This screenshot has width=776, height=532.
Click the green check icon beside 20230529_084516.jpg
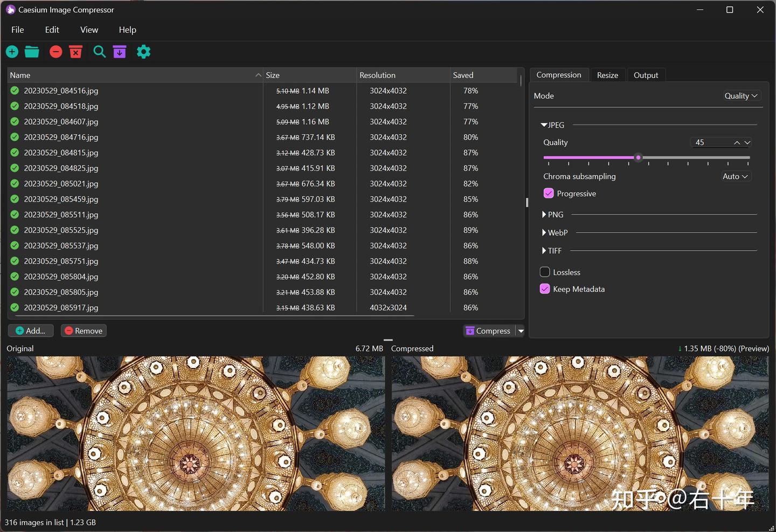coord(13,91)
